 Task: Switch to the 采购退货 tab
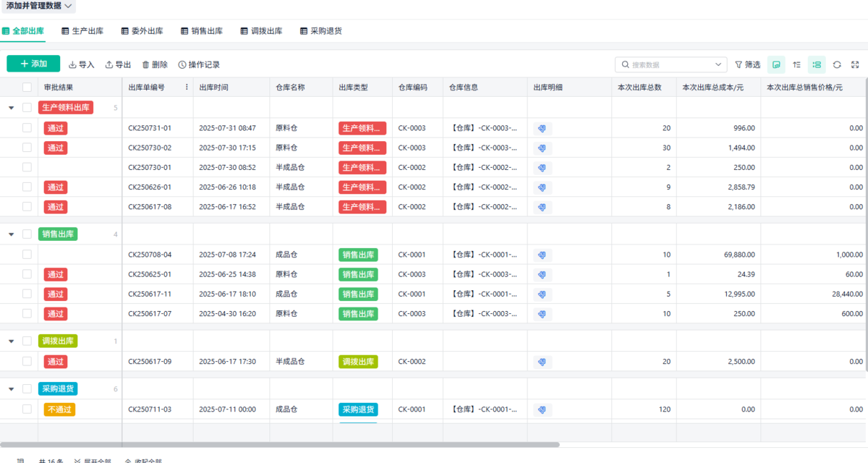pyautogui.click(x=320, y=31)
